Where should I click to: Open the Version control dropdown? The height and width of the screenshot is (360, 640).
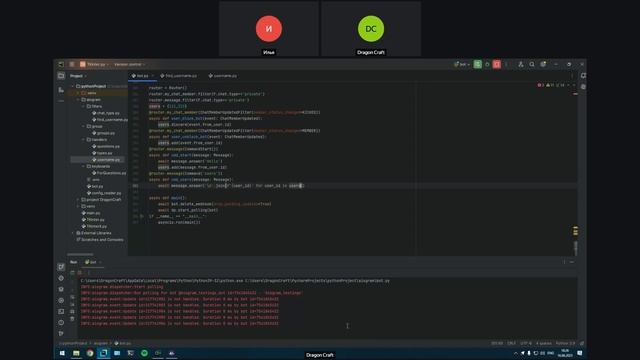point(129,64)
